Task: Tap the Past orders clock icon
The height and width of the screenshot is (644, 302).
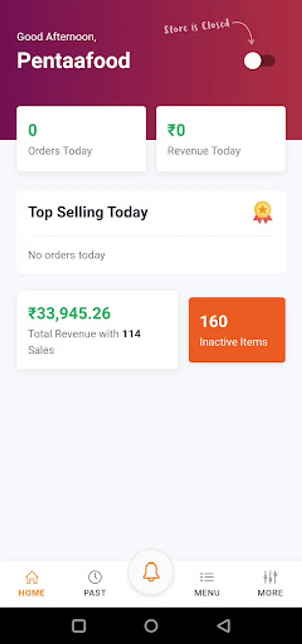Action: tap(95, 577)
